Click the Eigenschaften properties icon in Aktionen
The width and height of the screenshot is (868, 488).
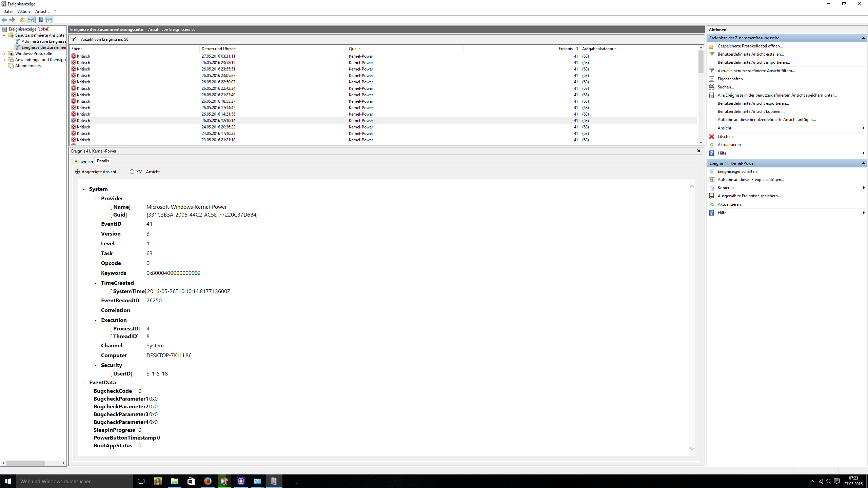(712, 79)
